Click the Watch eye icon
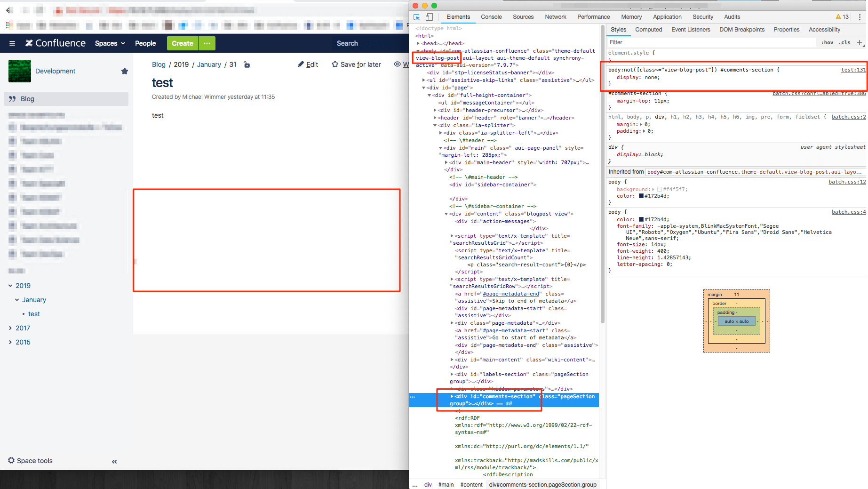Viewport: 868px width, 489px height. (398, 64)
